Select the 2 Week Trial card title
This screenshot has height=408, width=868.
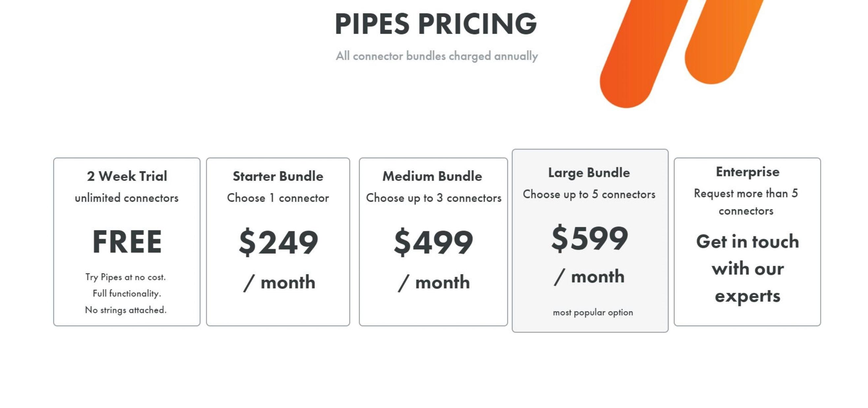127,176
